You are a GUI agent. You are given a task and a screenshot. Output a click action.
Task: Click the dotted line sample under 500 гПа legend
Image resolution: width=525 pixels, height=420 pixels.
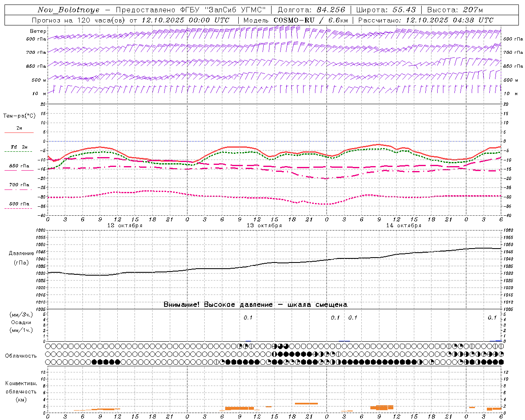click(x=19, y=208)
